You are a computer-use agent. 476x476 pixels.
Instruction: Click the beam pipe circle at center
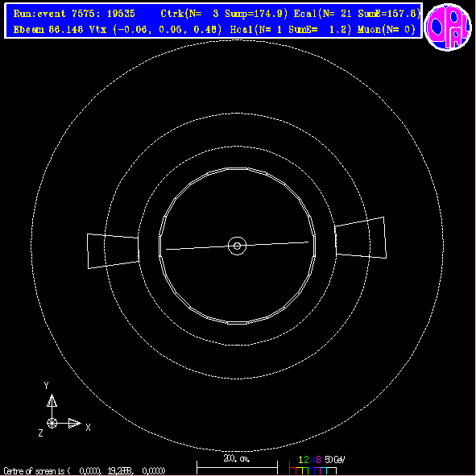[237, 246]
